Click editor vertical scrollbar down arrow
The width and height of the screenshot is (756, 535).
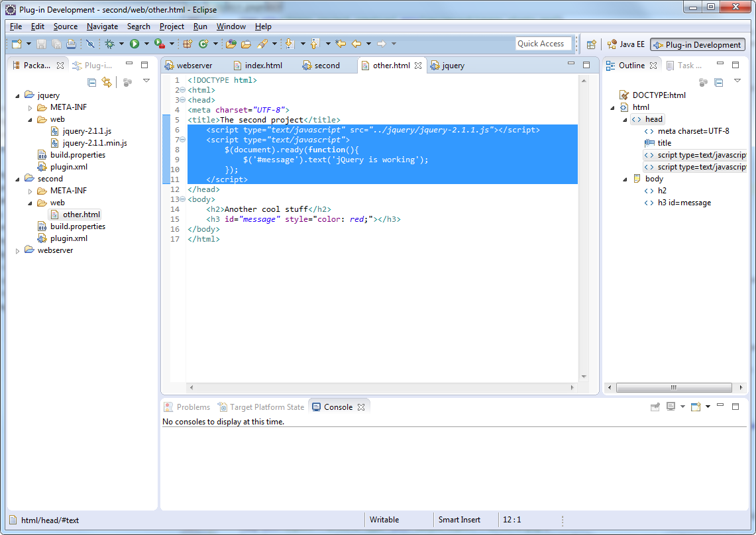(584, 377)
